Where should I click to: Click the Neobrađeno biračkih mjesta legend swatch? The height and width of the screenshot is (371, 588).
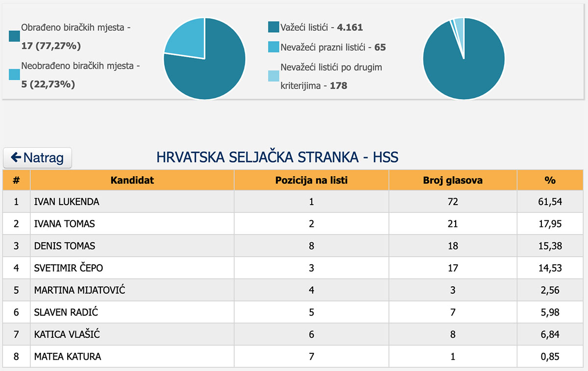coord(14,74)
